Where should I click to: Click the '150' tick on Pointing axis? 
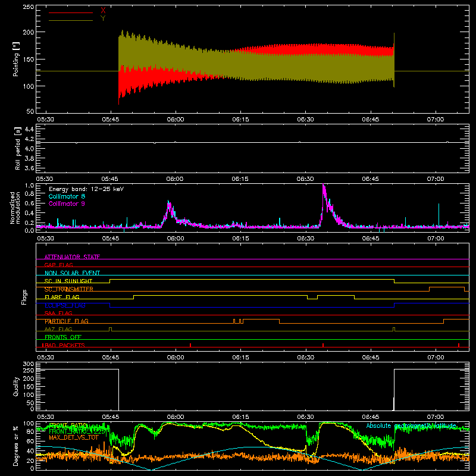pyautogui.click(x=29, y=59)
